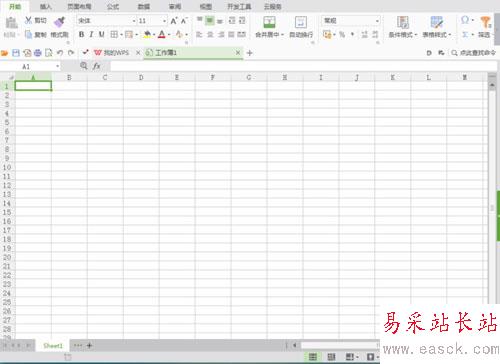Screen dimensions: 500x364
Task: Click the font color A swatch
Action: tap(162, 34)
